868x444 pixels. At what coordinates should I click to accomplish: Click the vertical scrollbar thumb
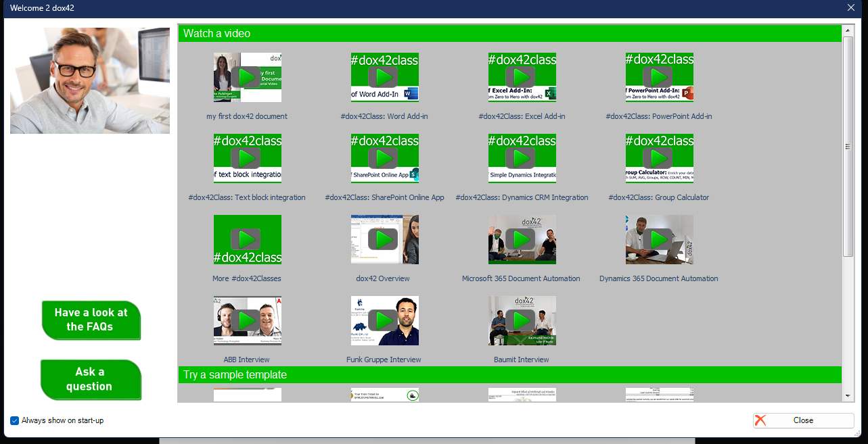click(x=848, y=146)
